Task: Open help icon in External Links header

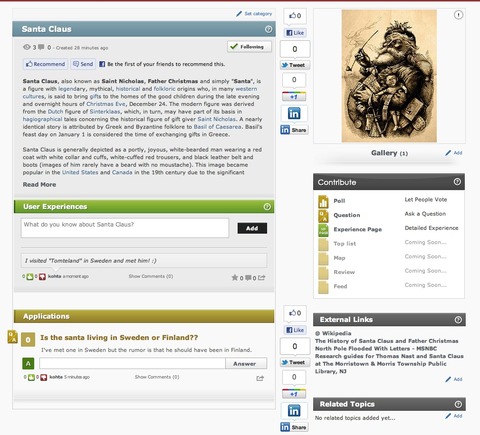Action: (458, 320)
